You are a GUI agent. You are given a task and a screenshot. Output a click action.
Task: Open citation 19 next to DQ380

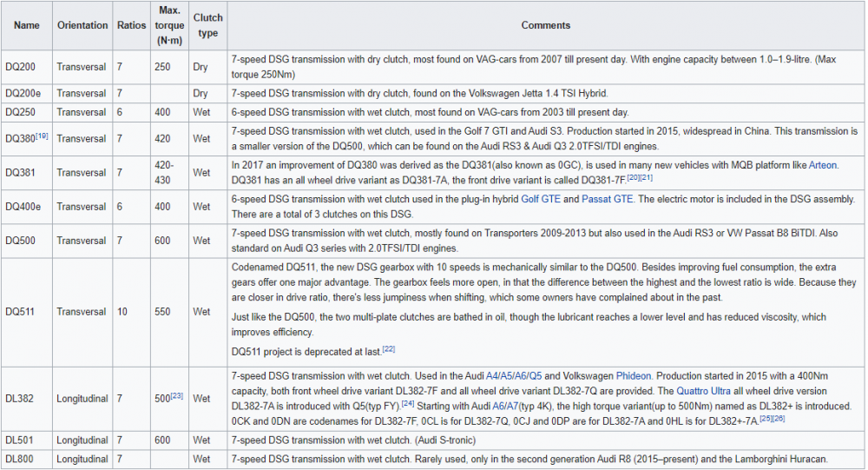click(x=42, y=136)
